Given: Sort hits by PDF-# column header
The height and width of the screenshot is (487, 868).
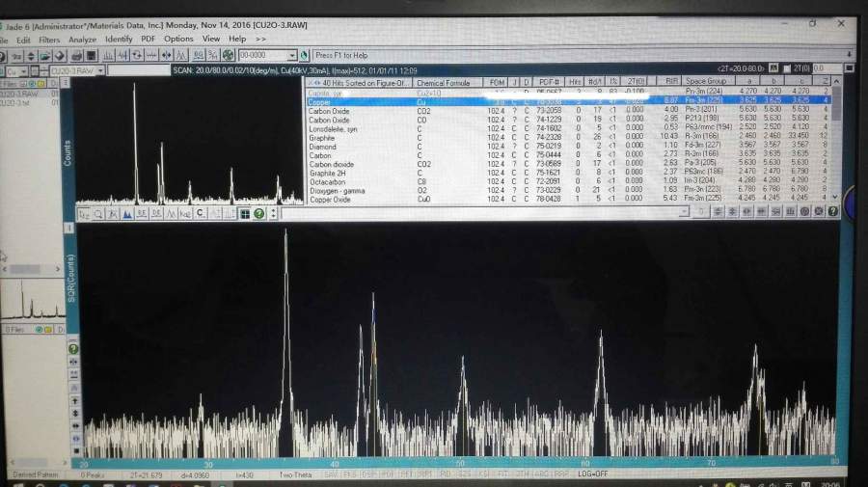Looking at the screenshot, I should (x=549, y=82).
